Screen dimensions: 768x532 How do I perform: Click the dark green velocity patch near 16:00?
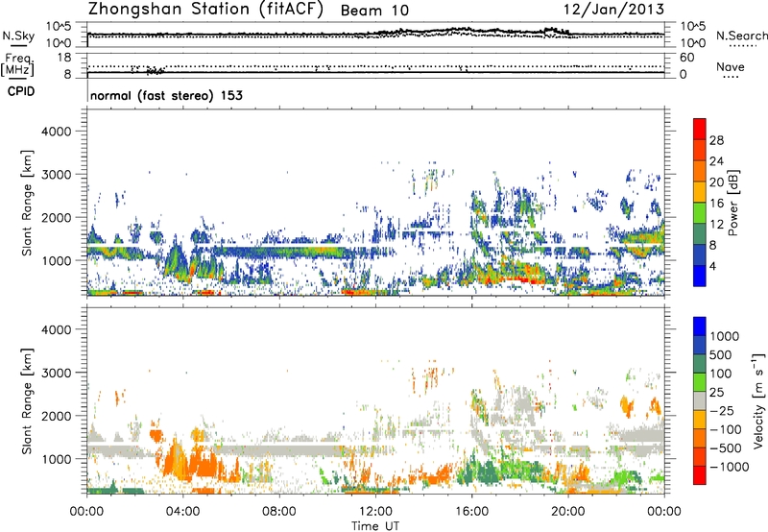486,473
